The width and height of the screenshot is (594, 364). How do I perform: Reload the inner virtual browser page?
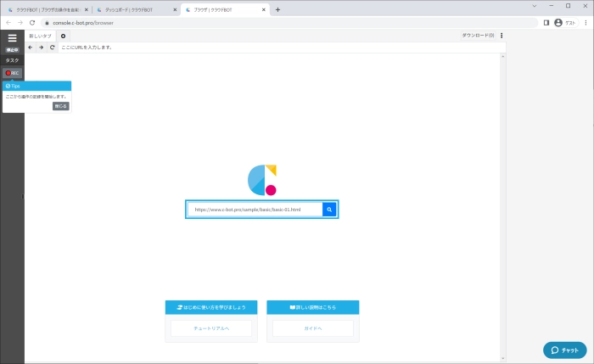click(x=53, y=48)
